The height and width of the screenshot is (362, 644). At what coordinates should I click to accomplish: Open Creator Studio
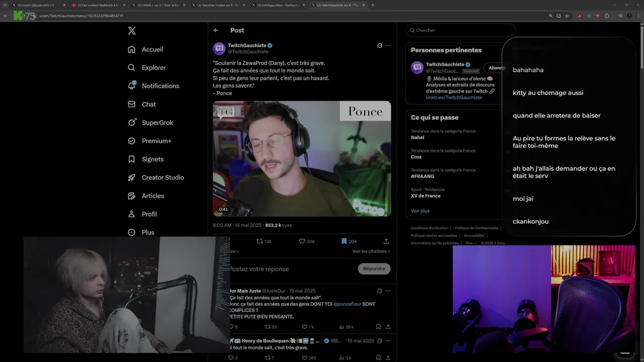point(156,177)
